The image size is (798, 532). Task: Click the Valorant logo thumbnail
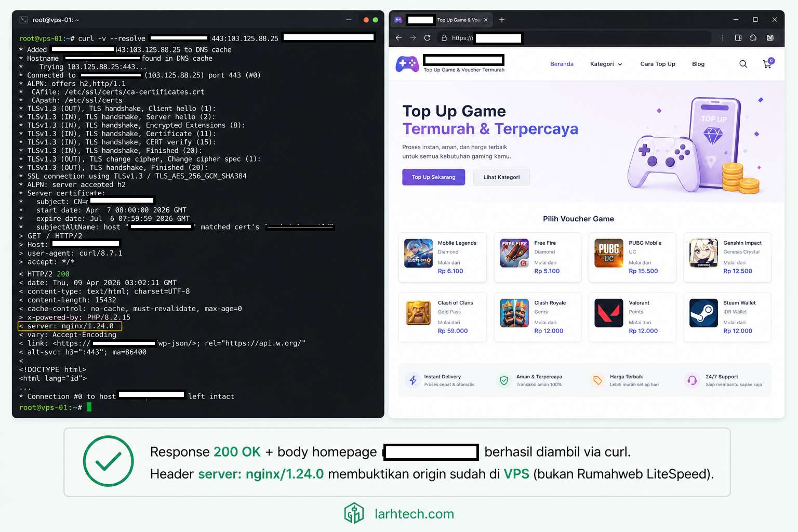click(609, 313)
